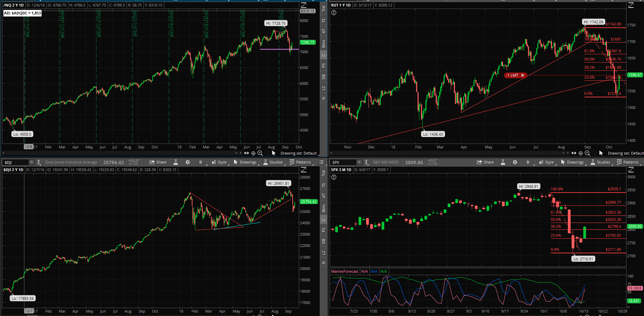Select the pointer cursor tool under /NQ chart
Screen dimensions: 644x316
pos(273,153)
